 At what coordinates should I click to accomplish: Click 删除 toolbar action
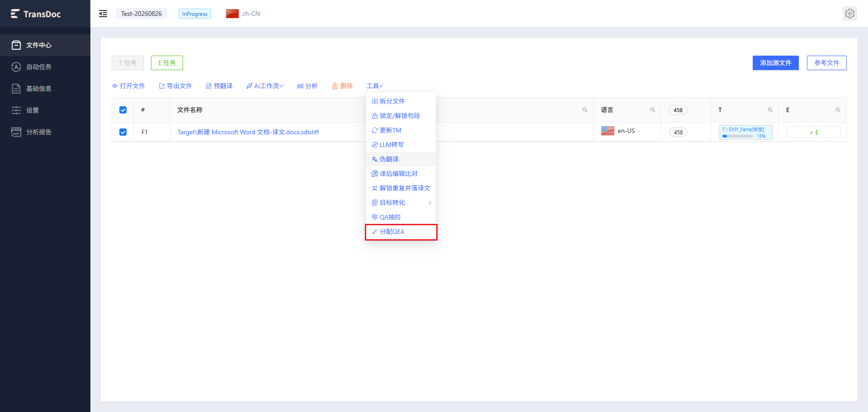(342, 86)
